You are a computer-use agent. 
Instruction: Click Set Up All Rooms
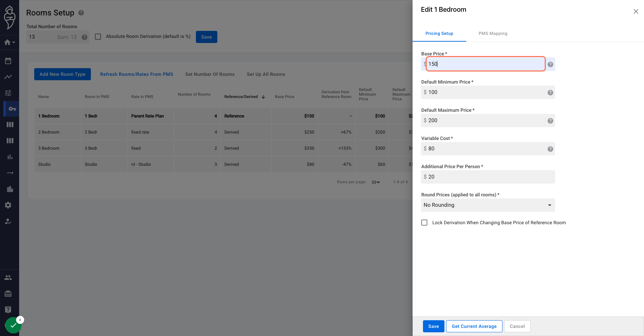click(266, 74)
